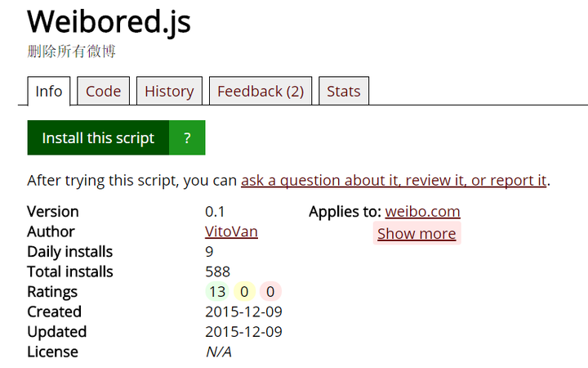
Task: Follow the ask a question, review, or report link
Action: point(394,181)
